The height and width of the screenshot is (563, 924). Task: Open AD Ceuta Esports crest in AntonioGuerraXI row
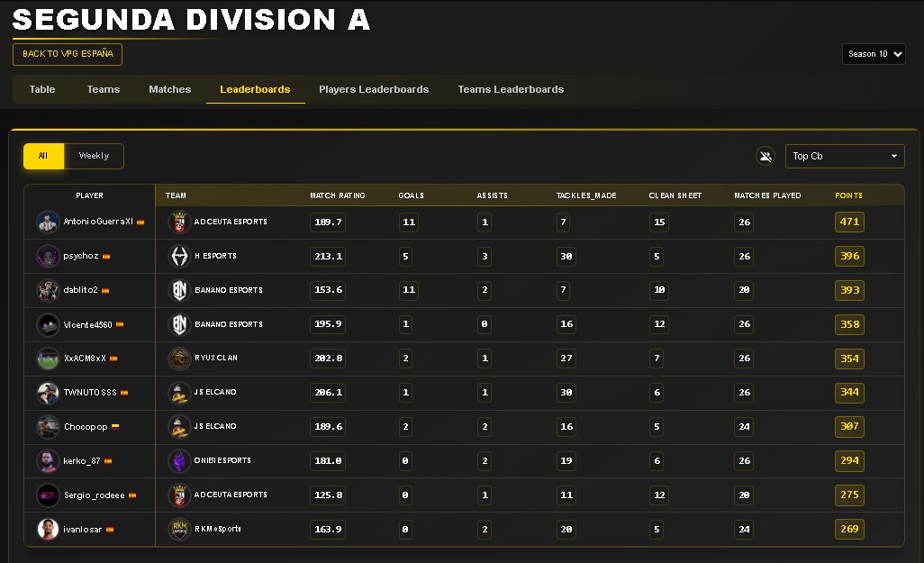(179, 222)
